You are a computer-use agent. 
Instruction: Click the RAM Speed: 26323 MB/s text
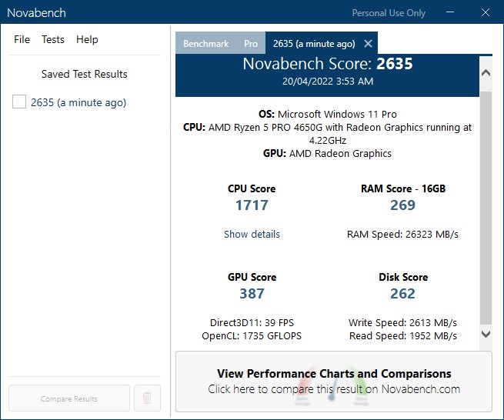402,235
